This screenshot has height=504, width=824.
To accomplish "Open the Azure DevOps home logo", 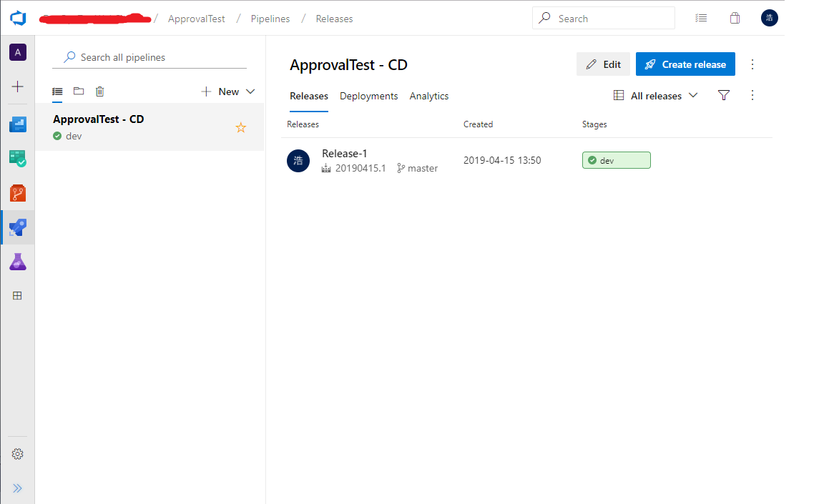I will pyautogui.click(x=18, y=19).
